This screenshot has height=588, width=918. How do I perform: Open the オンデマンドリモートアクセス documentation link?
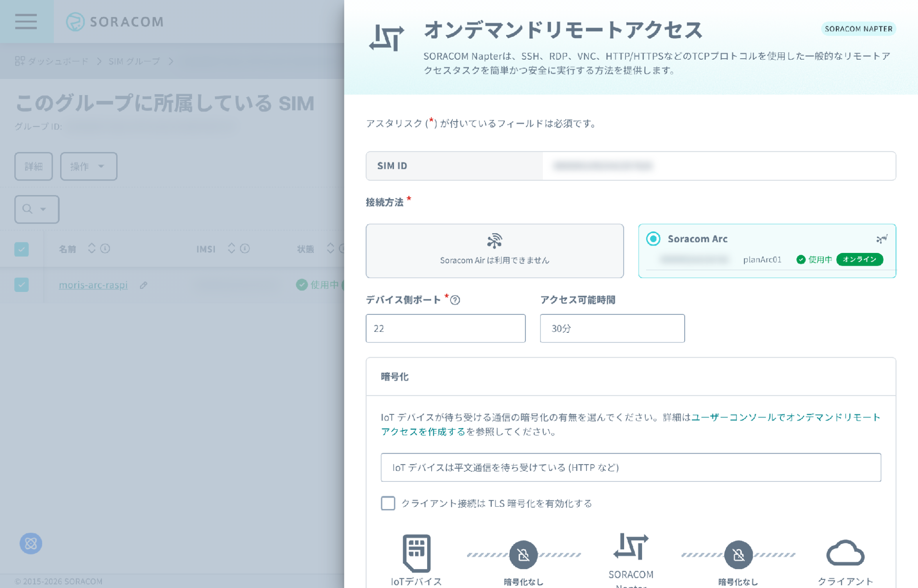[x=631, y=424]
